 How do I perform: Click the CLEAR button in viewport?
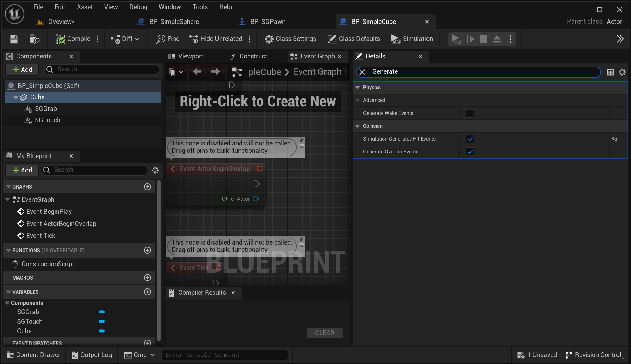pos(325,333)
